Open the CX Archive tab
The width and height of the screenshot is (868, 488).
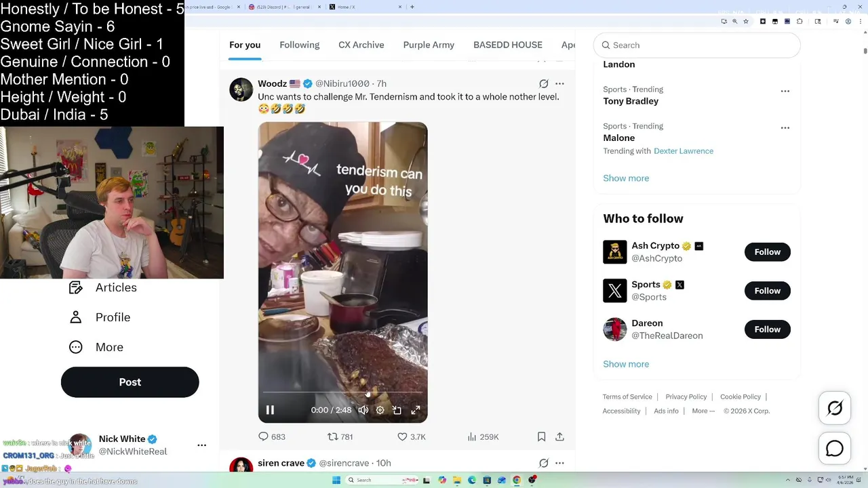pos(361,45)
